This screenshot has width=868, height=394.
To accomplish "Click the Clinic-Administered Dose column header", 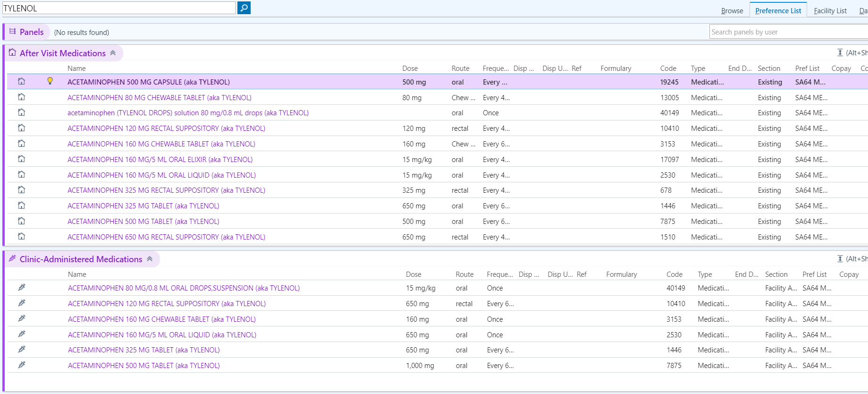I will click(413, 274).
